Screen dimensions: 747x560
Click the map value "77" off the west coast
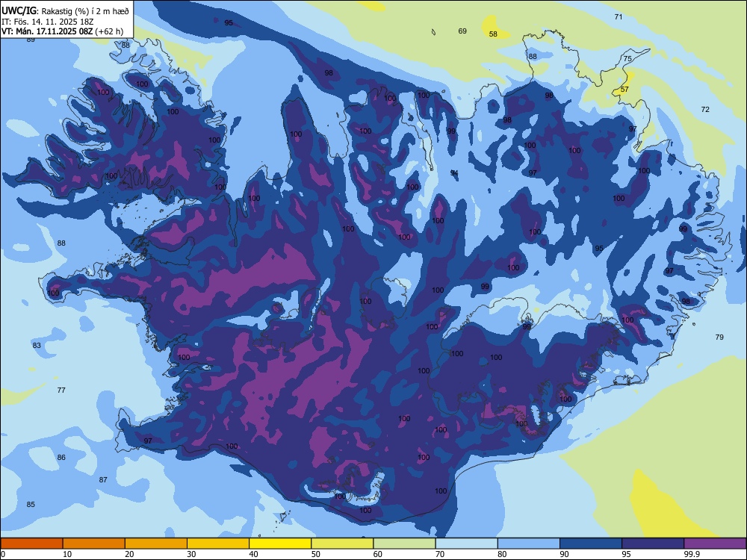click(61, 390)
